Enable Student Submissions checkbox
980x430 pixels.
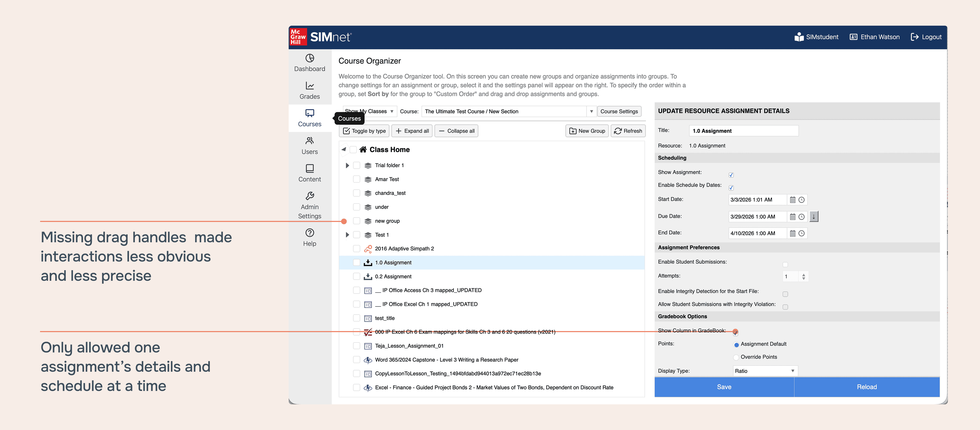coord(785,264)
